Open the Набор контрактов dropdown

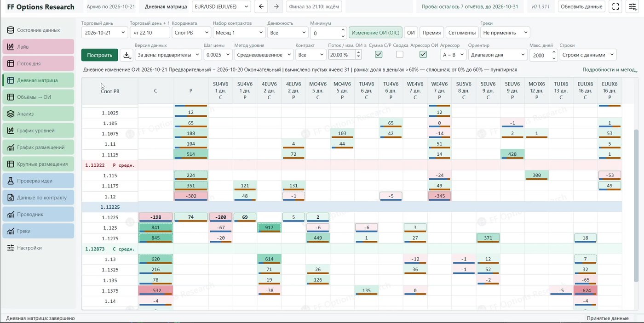coord(239,33)
